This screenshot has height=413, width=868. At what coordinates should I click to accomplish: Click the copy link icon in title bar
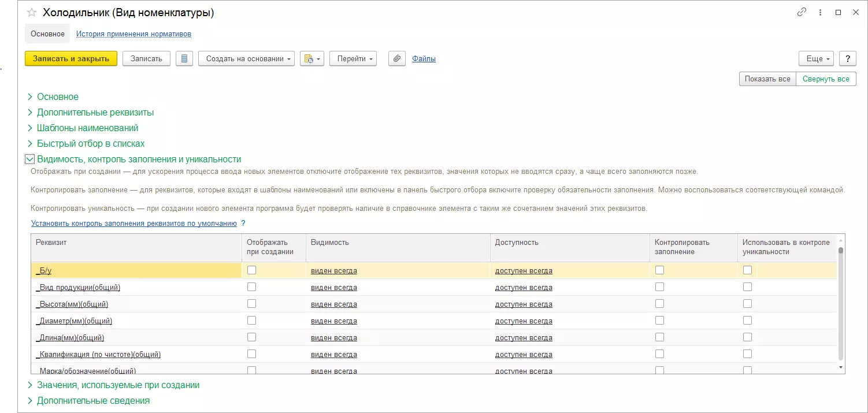click(802, 12)
